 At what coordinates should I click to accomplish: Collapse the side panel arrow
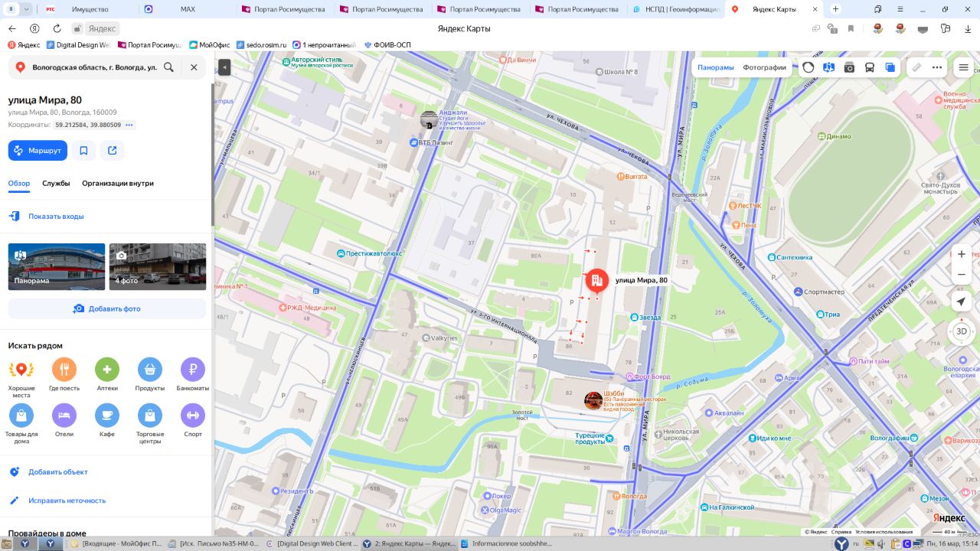tap(224, 67)
